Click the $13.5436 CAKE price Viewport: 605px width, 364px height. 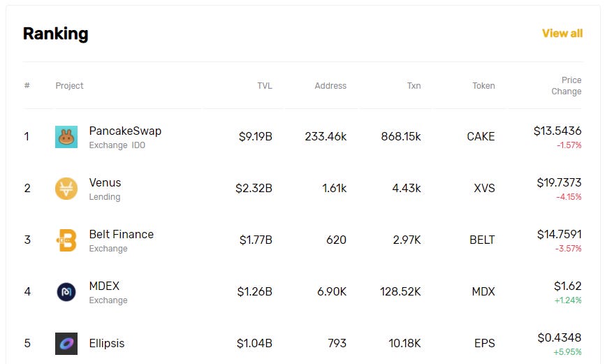tap(557, 131)
